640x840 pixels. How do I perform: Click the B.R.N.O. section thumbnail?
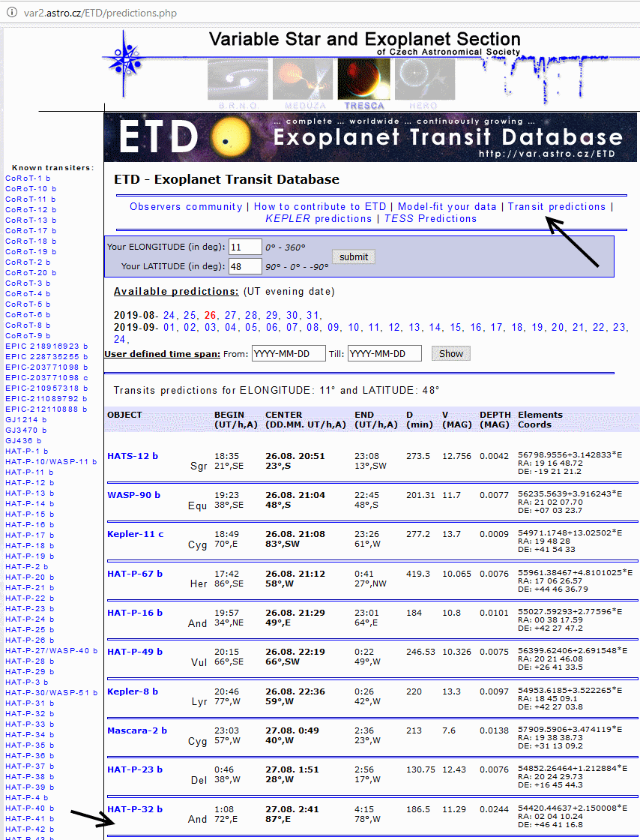(238, 80)
